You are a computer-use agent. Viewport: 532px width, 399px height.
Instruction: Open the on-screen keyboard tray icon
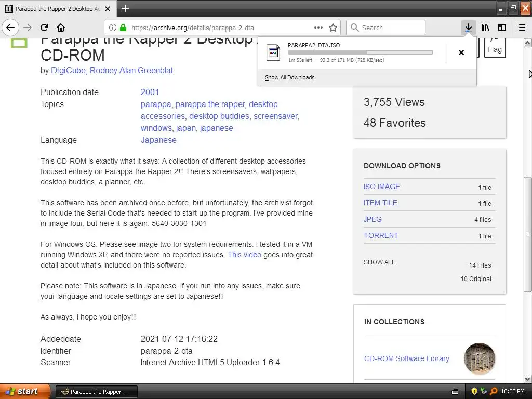pyautogui.click(x=455, y=392)
